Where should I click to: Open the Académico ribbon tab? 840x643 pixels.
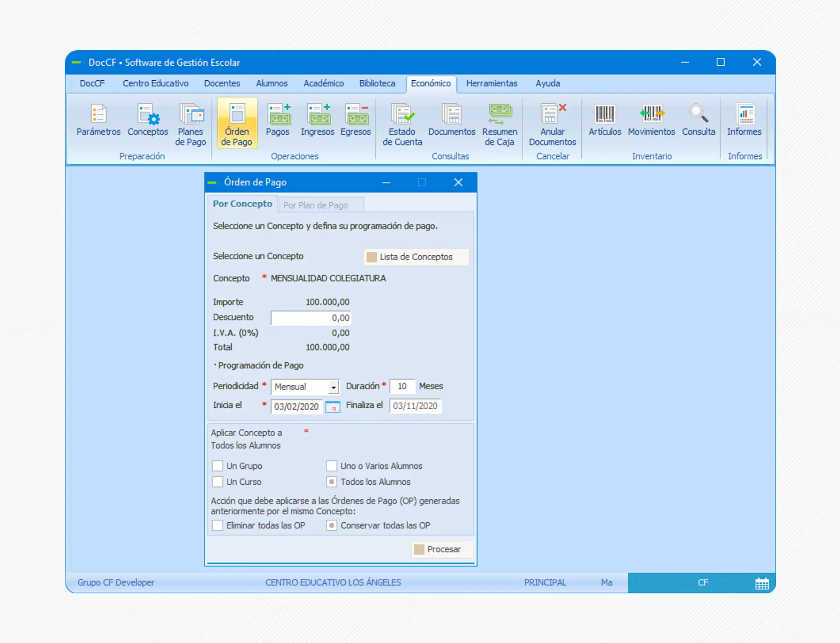[x=323, y=84]
